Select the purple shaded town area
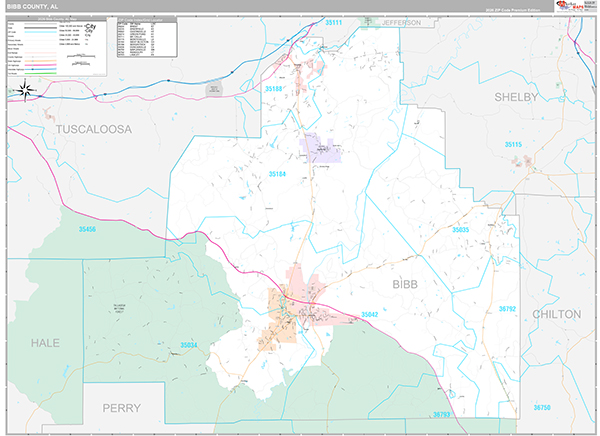This screenshot has height=436, width=600. (322, 151)
